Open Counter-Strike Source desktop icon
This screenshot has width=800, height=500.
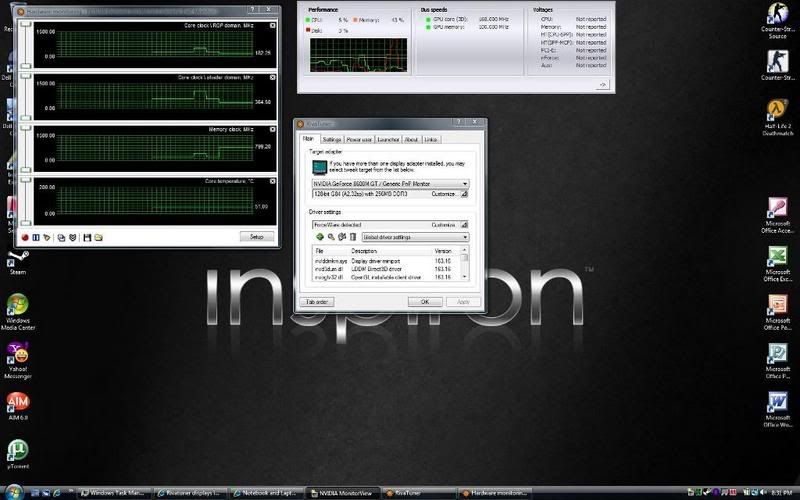click(778, 21)
